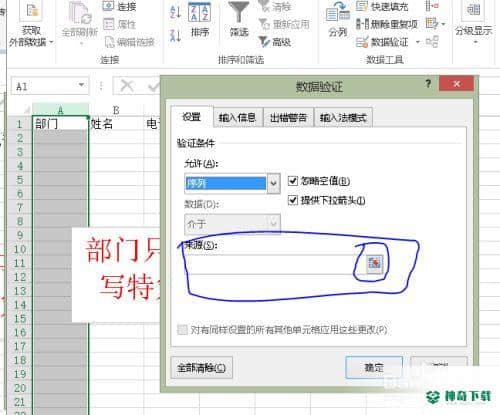Open the custom 排序 sort dialog
The width and height of the screenshot is (500, 415).
point(199,19)
